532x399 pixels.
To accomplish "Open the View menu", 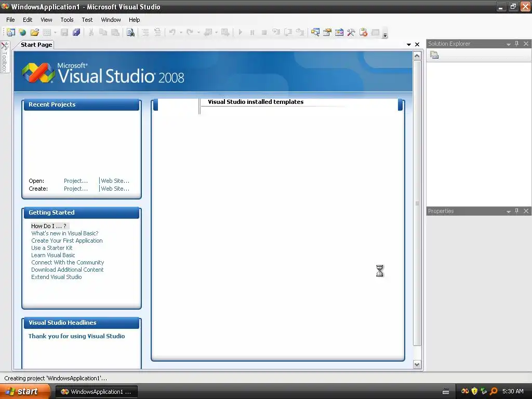I will 46,20.
